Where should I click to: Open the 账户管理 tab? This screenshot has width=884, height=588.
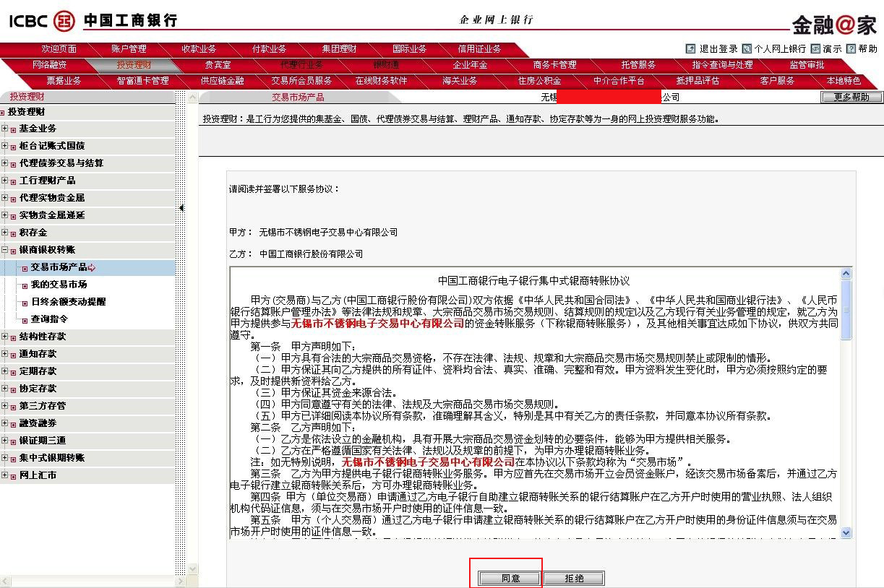(129, 49)
